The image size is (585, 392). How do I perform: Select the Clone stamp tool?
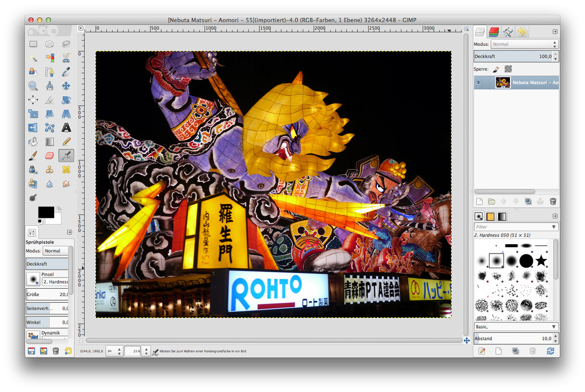[x=49, y=169]
